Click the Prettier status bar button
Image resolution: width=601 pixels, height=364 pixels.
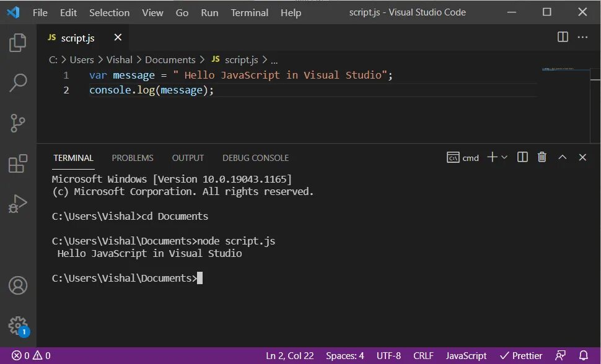(x=521, y=356)
